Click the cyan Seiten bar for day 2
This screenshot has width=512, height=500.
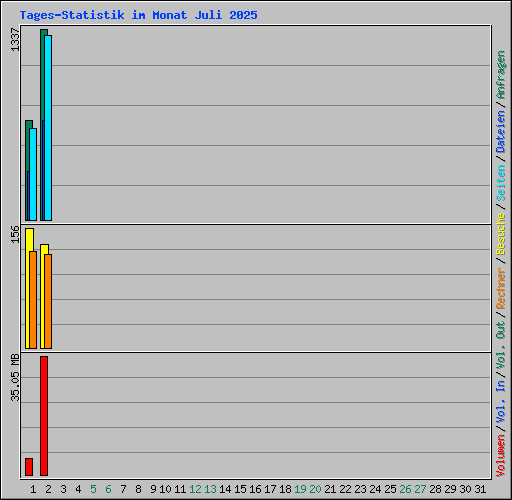[x=48, y=128]
